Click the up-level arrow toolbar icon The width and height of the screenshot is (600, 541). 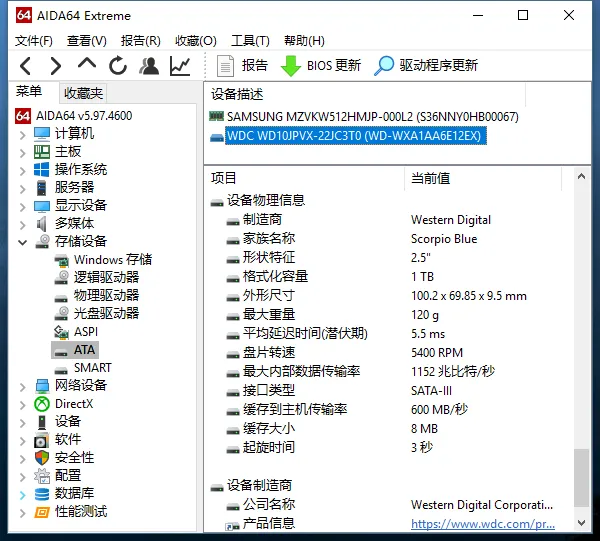pos(87,64)
